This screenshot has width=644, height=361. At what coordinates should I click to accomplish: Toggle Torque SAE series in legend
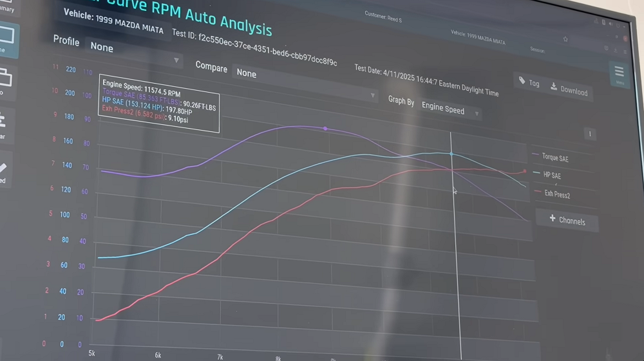click(x=553, y=158)
